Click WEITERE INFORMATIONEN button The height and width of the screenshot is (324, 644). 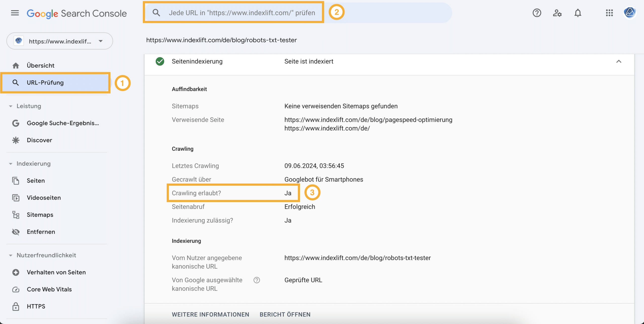tap(211, 314)
